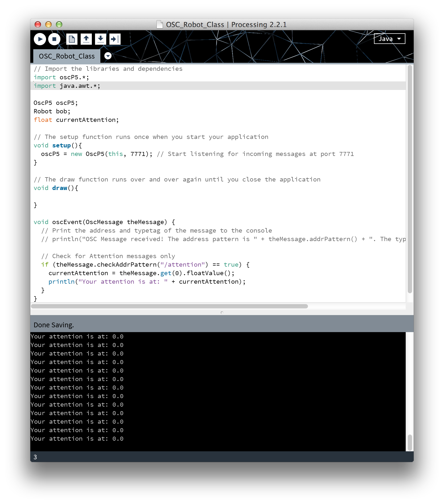Select the OSC_Robot_Class tab
This screenshot has width=444, height=504.
67,56
